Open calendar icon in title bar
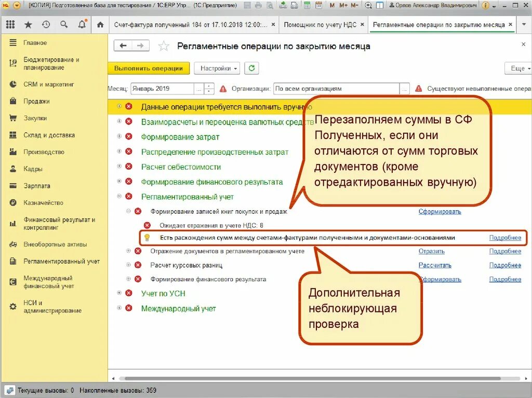The image size is (532, 398). coord(318,5)
